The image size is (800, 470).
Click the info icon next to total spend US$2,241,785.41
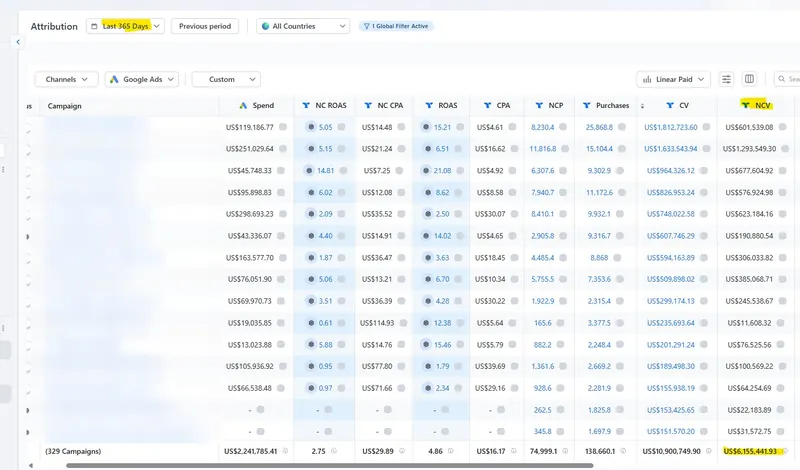pyautogui.click(x=285, y=451)
